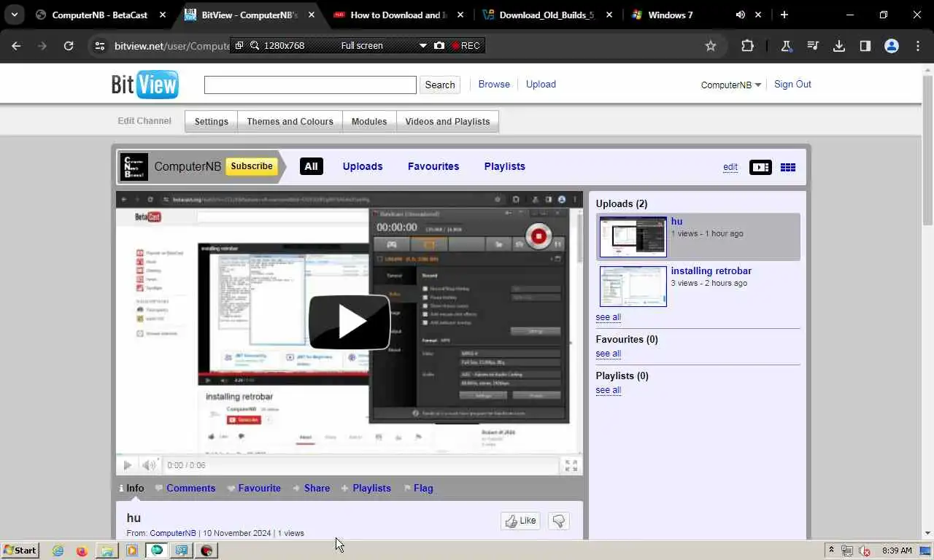Click the big play button on the video
Screen dimensions: 934x560
pyautogui.click(x=350, y=322)
